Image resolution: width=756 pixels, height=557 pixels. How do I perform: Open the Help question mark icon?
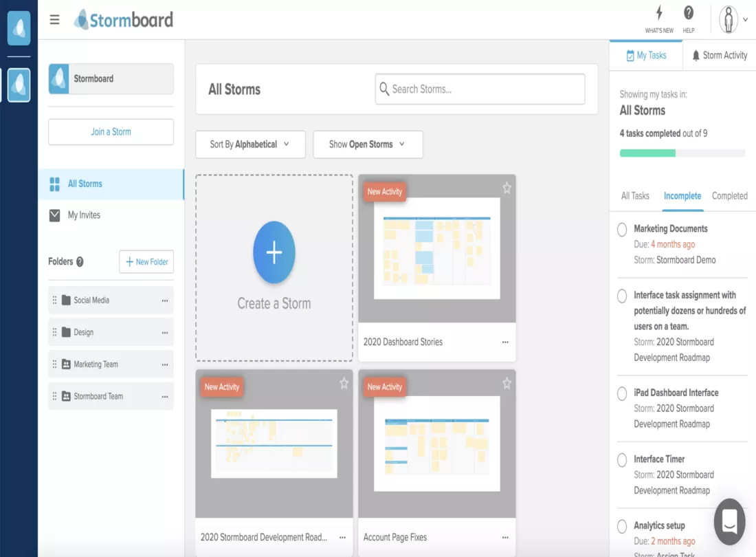(688, 14)
